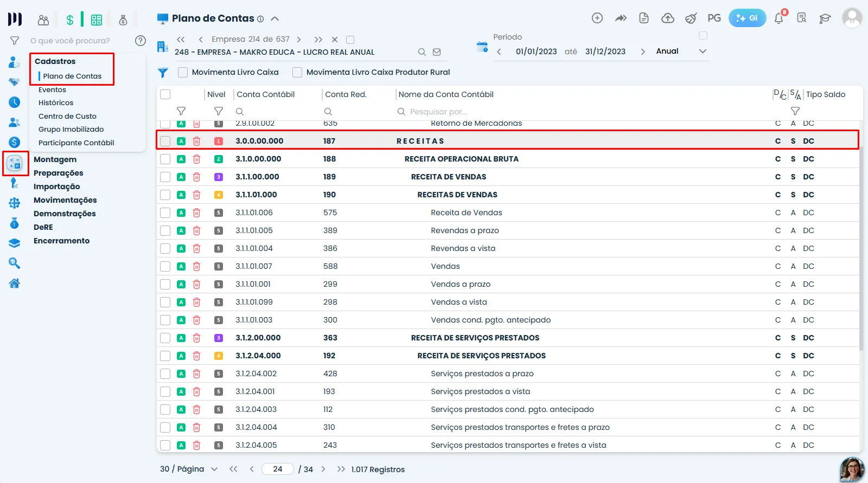This screenshot has height=483, width=868.
Task: Open the page size dropdown (30 / Página)
Action: pos(189,469)
